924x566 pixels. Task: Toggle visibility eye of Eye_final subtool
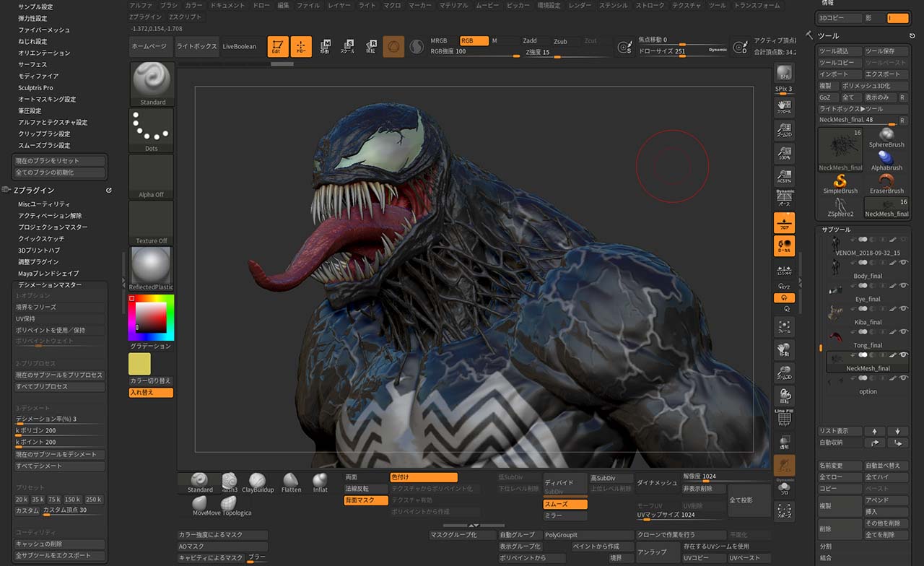(904, 285)
